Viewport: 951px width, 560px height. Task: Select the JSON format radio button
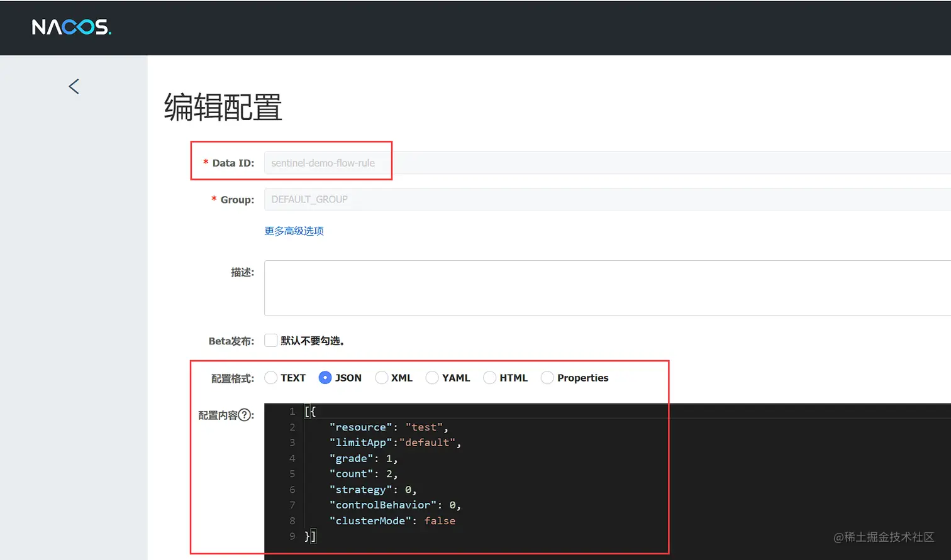click(x=325, y=378)
